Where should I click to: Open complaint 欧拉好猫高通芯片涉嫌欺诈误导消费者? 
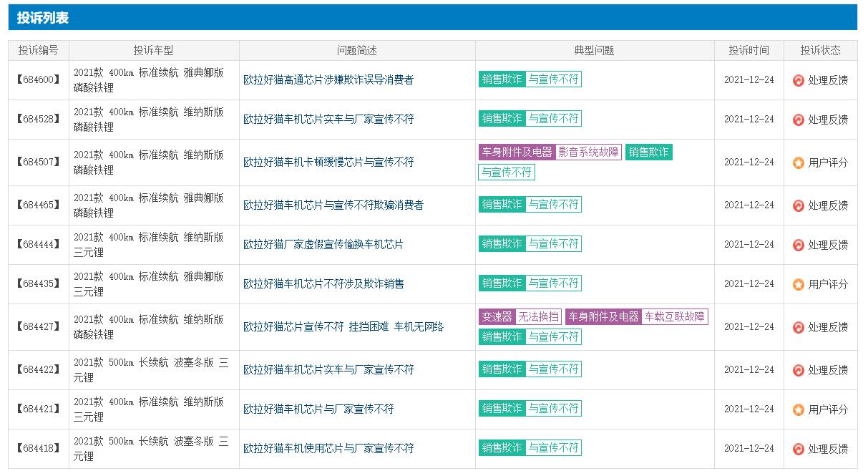[328, 80]
